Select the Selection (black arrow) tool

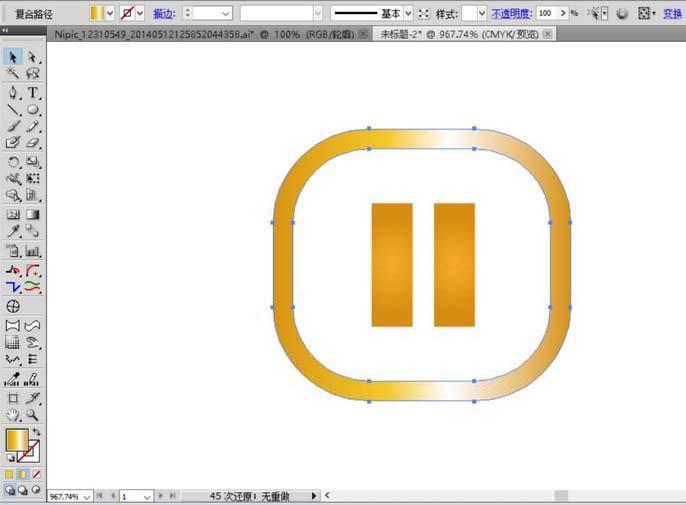pyautogui.click(x=13, y=57)
